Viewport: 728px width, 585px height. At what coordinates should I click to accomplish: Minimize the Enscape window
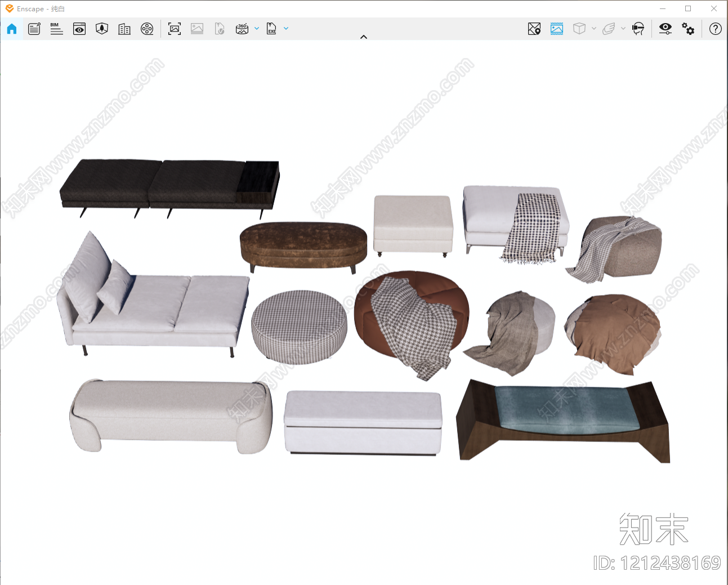click(663, 8)
